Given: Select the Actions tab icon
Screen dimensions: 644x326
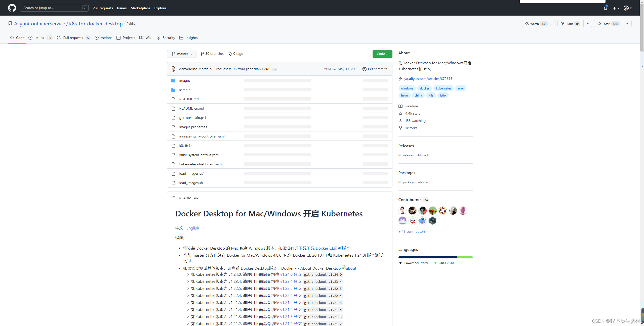Looking at the screenshot, I should click(97, 38).
